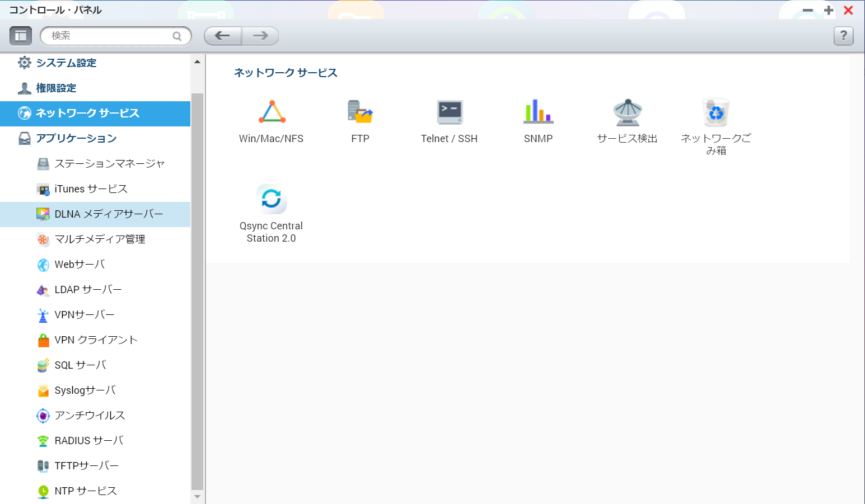Open VPNサーバー text entry
The image size is (865, 504).
85,315
